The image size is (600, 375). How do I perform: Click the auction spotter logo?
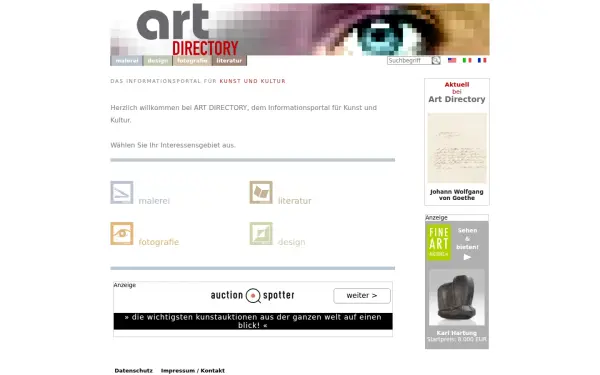(x=253, y=295)
